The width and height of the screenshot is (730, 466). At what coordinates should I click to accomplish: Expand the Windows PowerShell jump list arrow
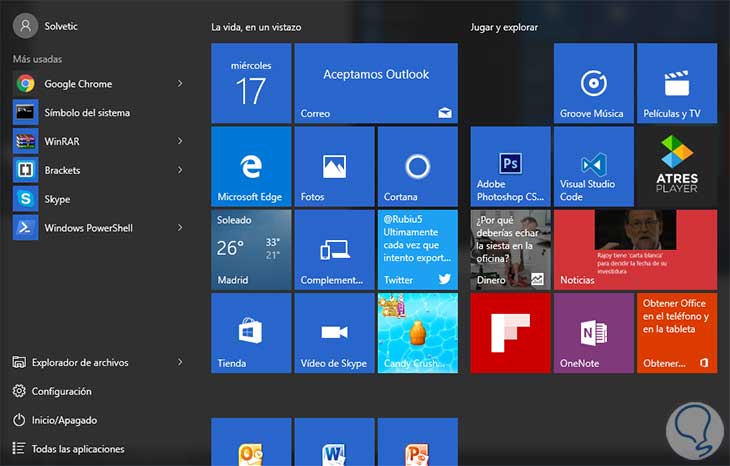click(x=180, y=228)
